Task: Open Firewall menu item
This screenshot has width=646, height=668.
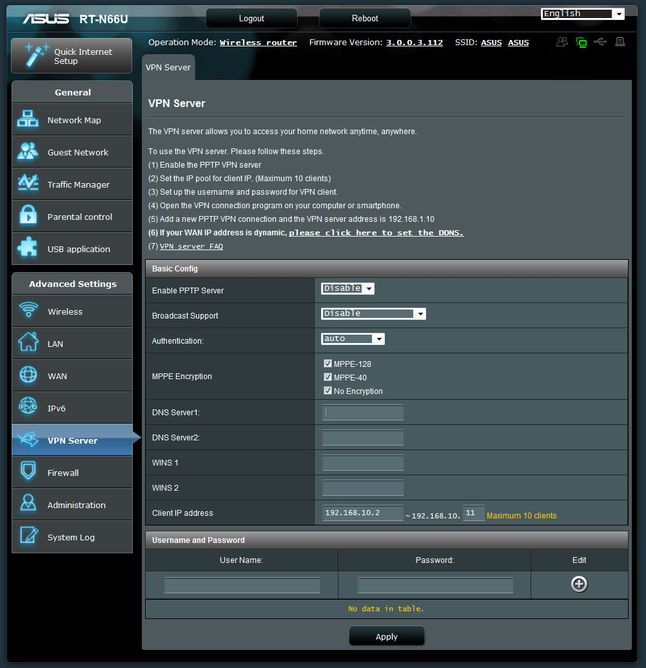Action: pyautogui.click(x=72, y=472)
